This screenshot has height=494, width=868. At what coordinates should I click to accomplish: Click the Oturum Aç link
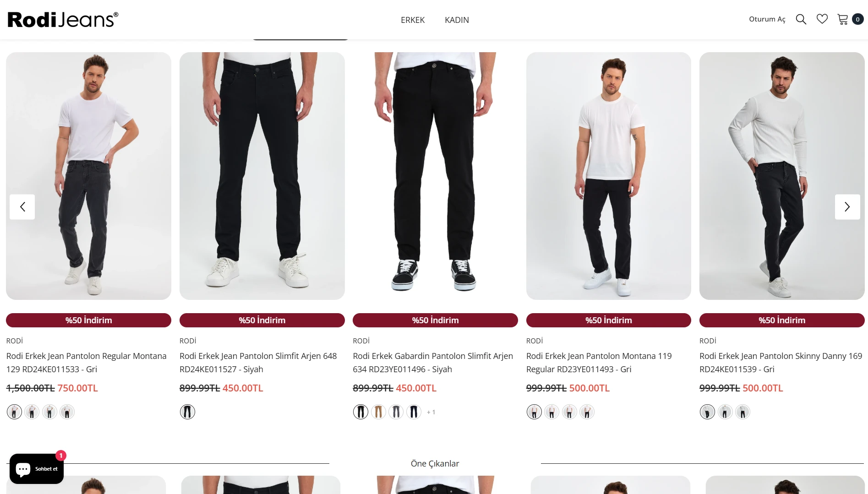click(767, 19)
